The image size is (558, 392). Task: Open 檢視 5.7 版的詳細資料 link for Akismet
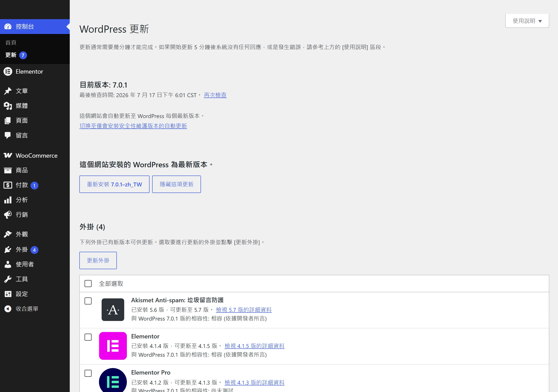pos(244,310)
